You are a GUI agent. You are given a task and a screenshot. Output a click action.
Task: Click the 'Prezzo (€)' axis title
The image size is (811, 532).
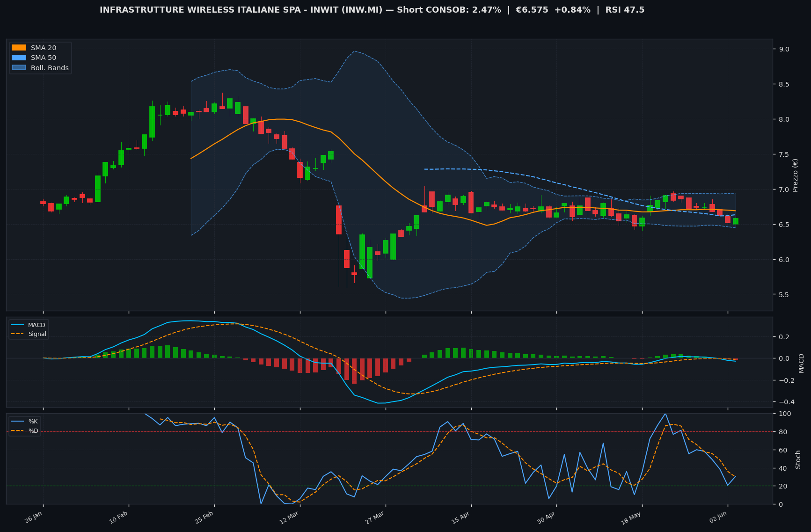tap(796, 175)
